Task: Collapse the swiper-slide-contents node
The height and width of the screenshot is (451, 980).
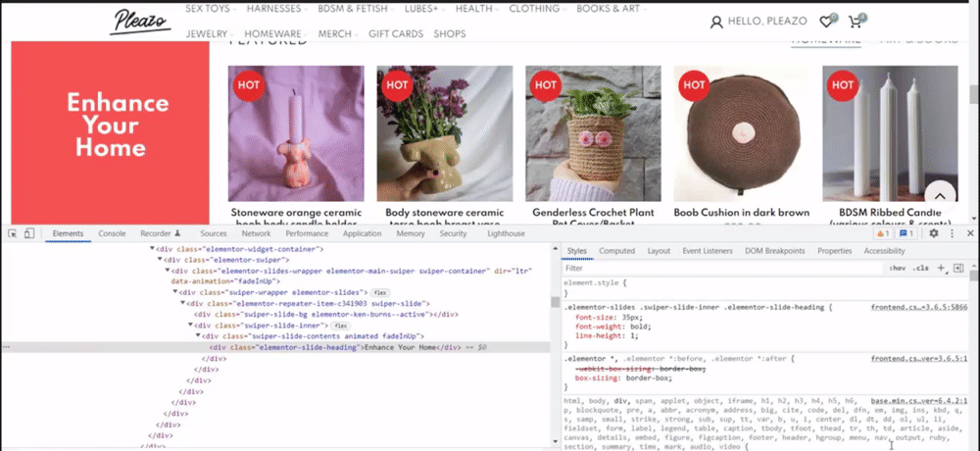Action: point(198,336)
